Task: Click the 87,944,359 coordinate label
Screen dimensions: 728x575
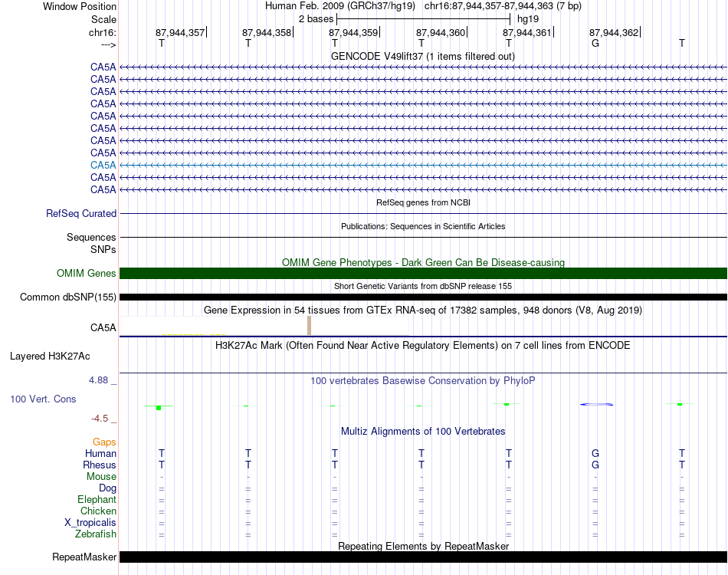Action: point(353,32)
